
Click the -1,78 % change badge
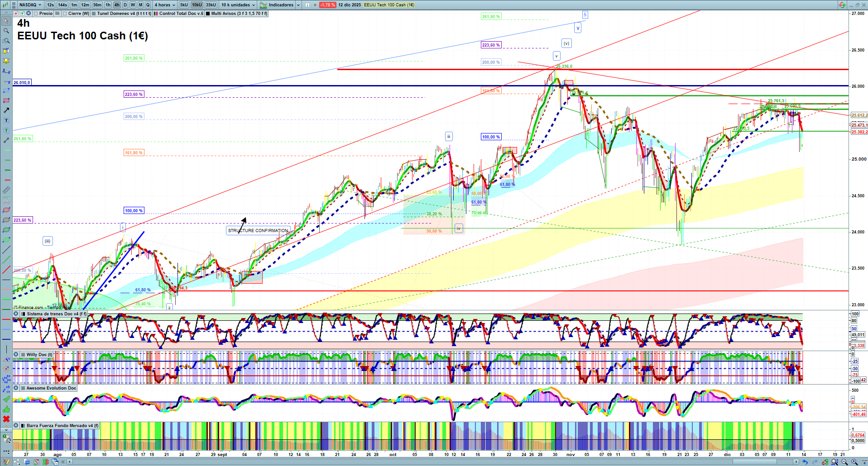tap(327, 5)
